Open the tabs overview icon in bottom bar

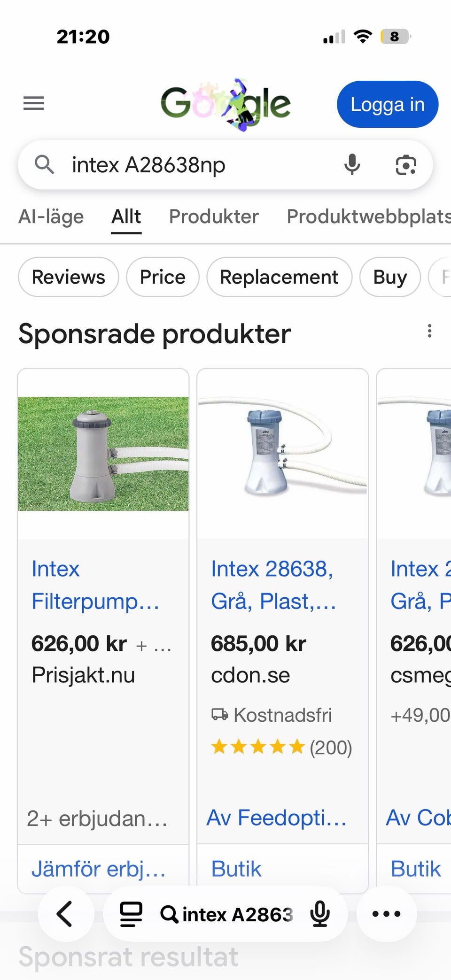tap(131, 914)
